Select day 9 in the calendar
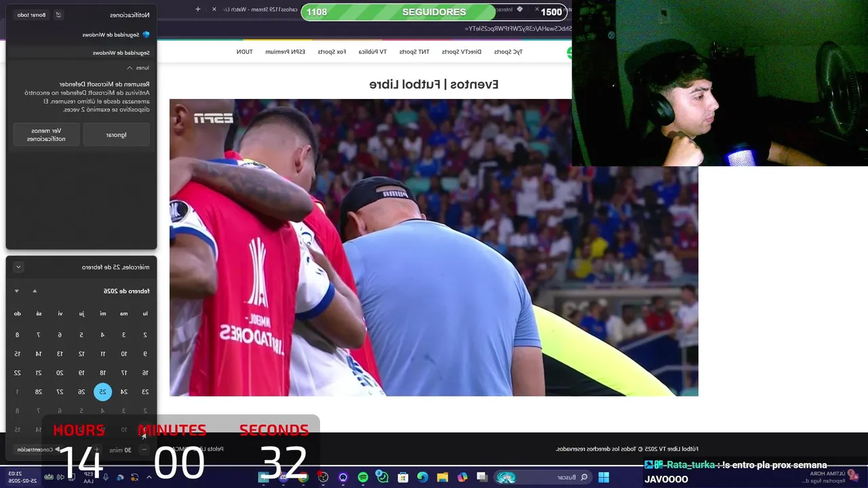 click(x=145, y=353)
